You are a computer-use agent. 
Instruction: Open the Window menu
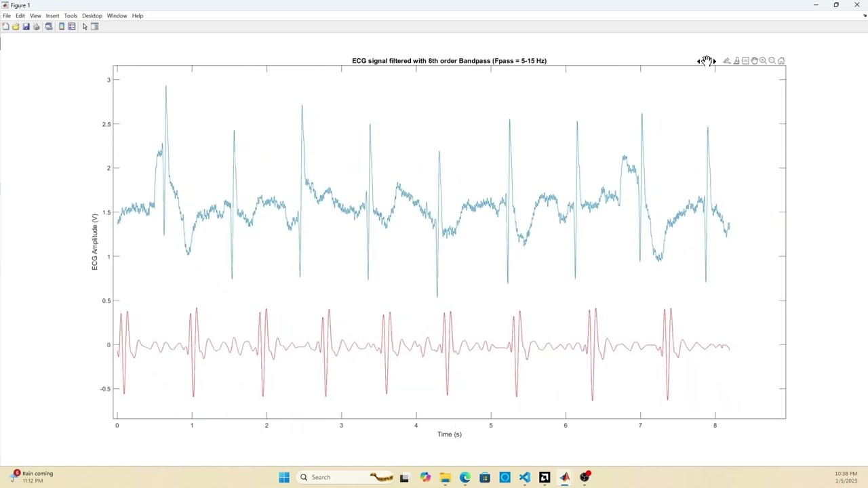[117, 16]
